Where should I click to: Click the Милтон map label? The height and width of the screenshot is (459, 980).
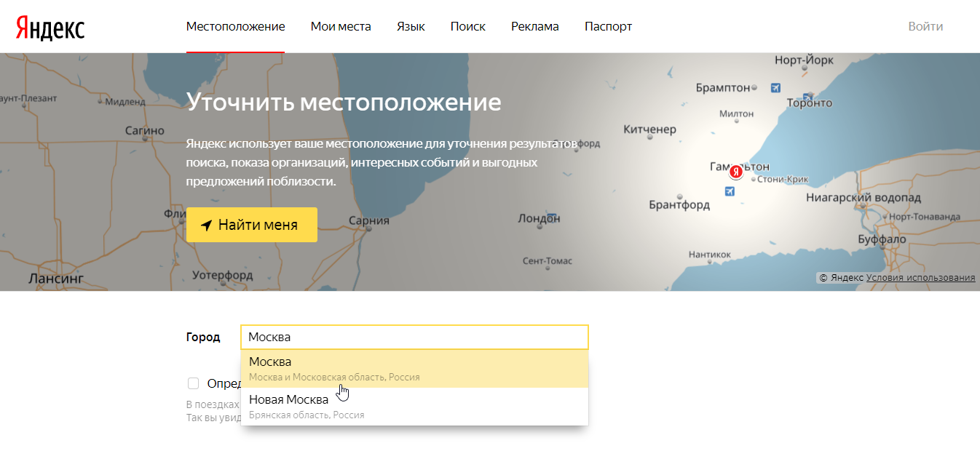pos(736,114)
